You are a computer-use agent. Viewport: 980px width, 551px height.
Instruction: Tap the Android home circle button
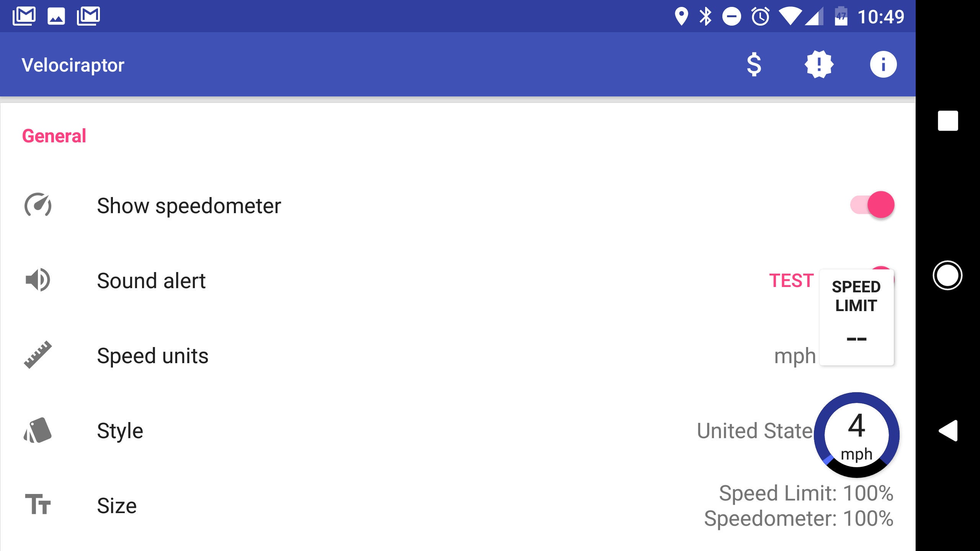(x=947, y=275)
